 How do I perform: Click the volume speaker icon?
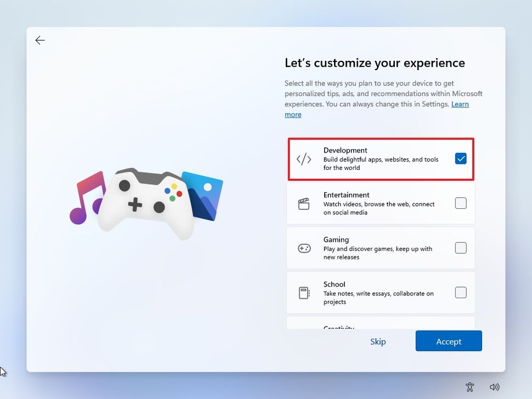coord(495,387)
